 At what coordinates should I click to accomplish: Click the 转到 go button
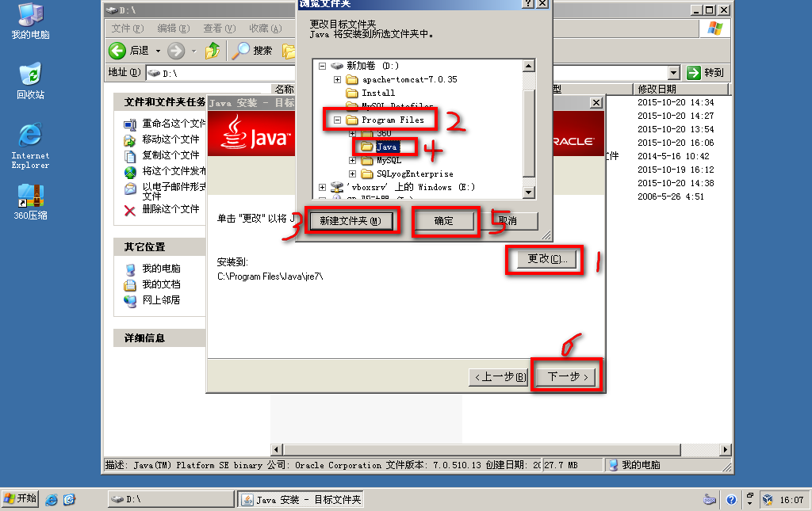coord(705,73)
